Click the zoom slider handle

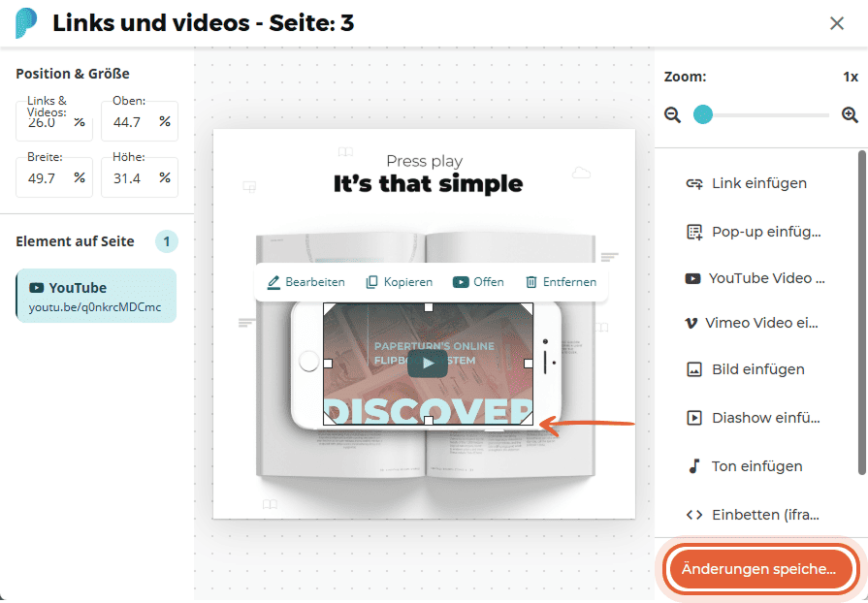click(x=703, y=114)
